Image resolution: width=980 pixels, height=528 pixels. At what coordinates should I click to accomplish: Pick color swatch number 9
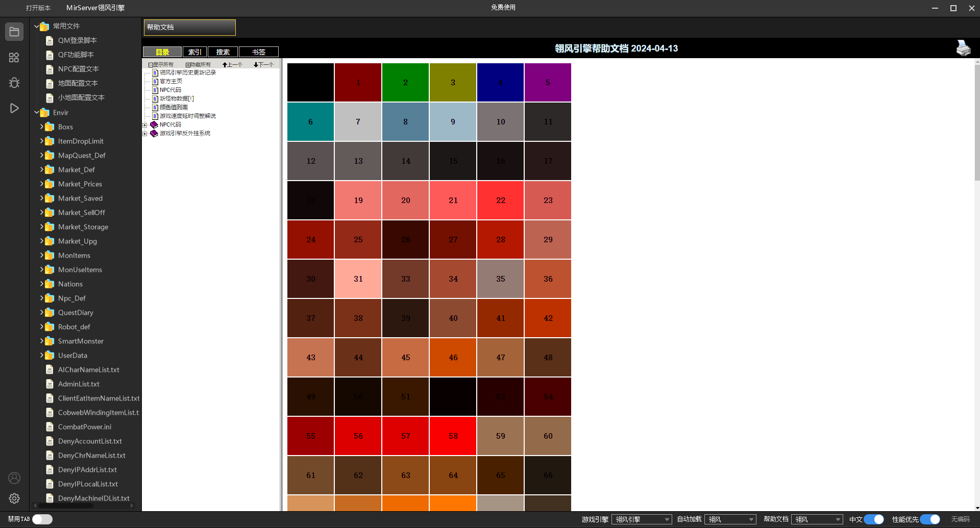[x=453, y=122]
